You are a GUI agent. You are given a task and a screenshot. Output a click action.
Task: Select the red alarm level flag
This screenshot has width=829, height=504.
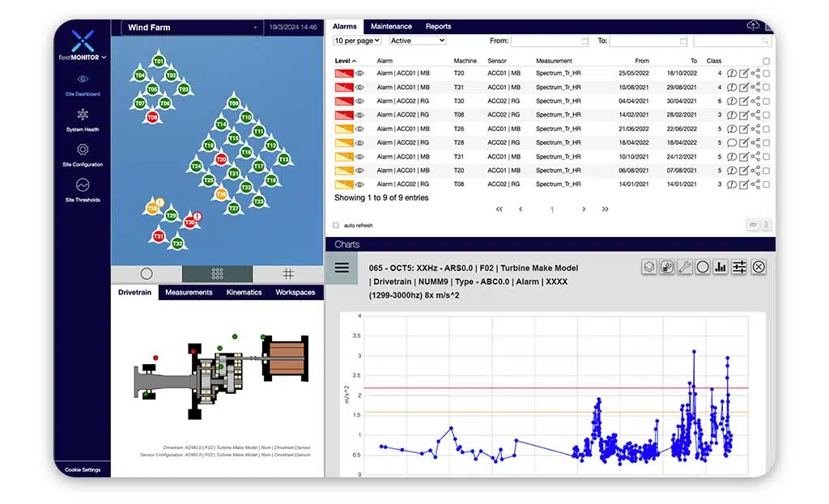(342, 73)
